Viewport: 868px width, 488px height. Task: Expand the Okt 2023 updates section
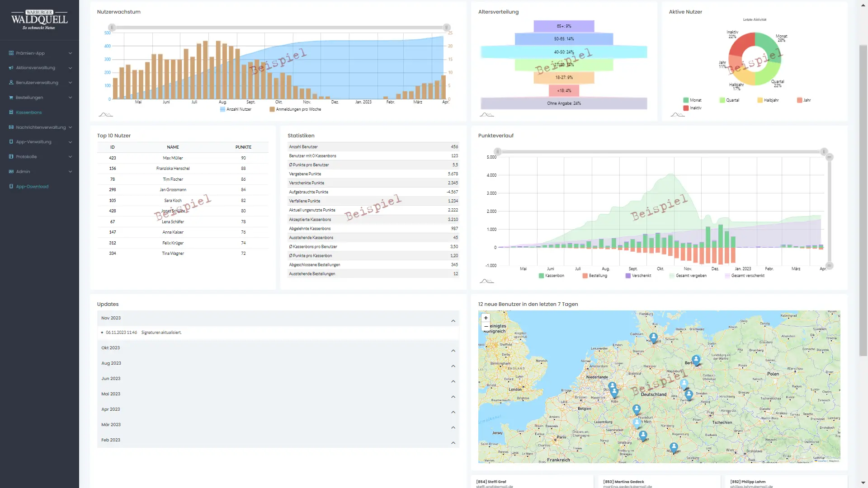pos(453,351)
